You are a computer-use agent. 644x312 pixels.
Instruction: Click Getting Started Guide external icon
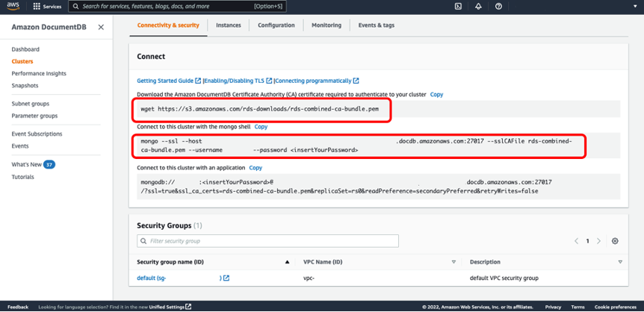click(x=199, y=81)
